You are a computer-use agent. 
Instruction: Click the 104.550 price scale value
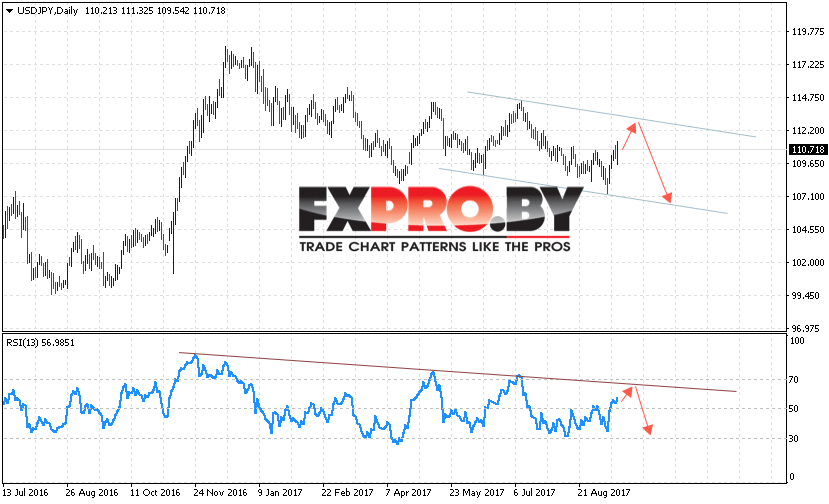pyautogui.click(x=808, y=230)
